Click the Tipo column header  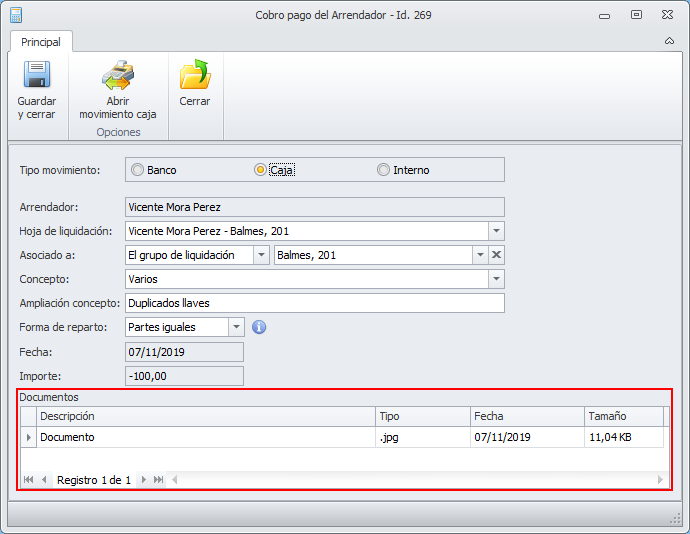point(423,416)
